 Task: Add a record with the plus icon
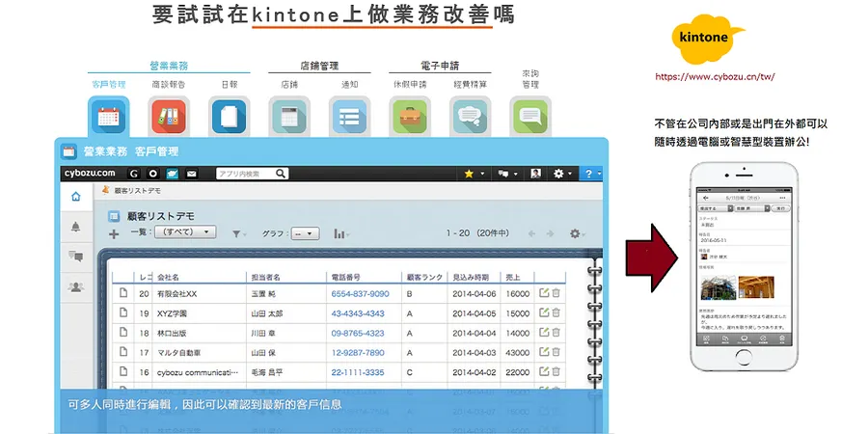[x=114, y=234]
